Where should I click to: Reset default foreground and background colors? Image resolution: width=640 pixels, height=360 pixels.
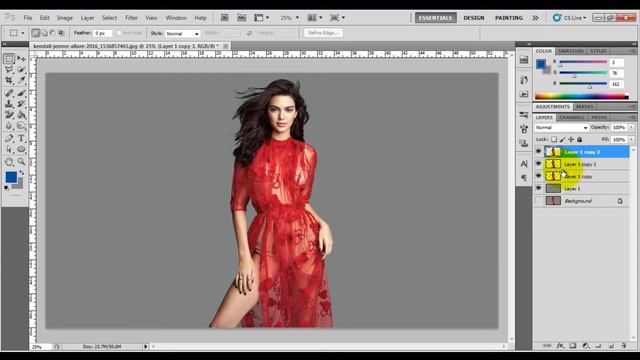point(7,188)
